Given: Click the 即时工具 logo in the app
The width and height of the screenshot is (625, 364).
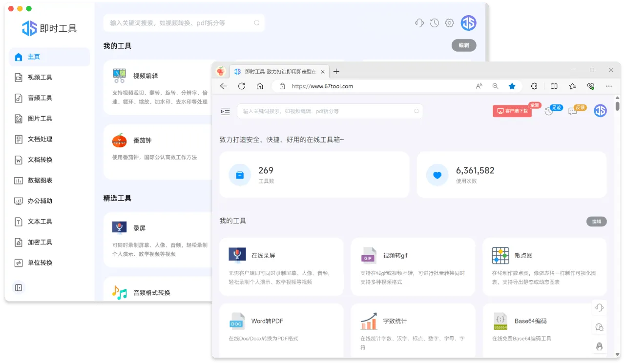Looking at the screenshot, I should tap(49, 28).
